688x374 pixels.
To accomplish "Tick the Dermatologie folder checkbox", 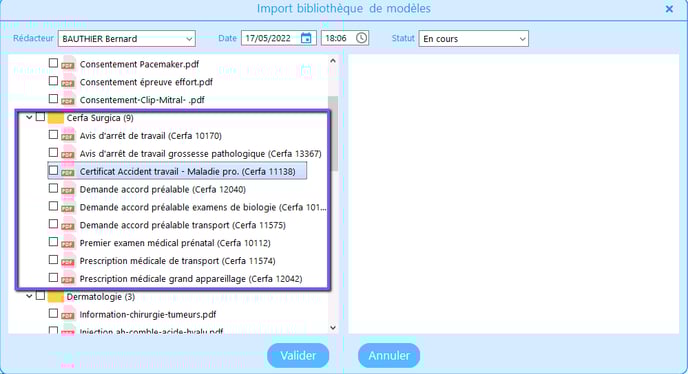I will tap(40, 295).
